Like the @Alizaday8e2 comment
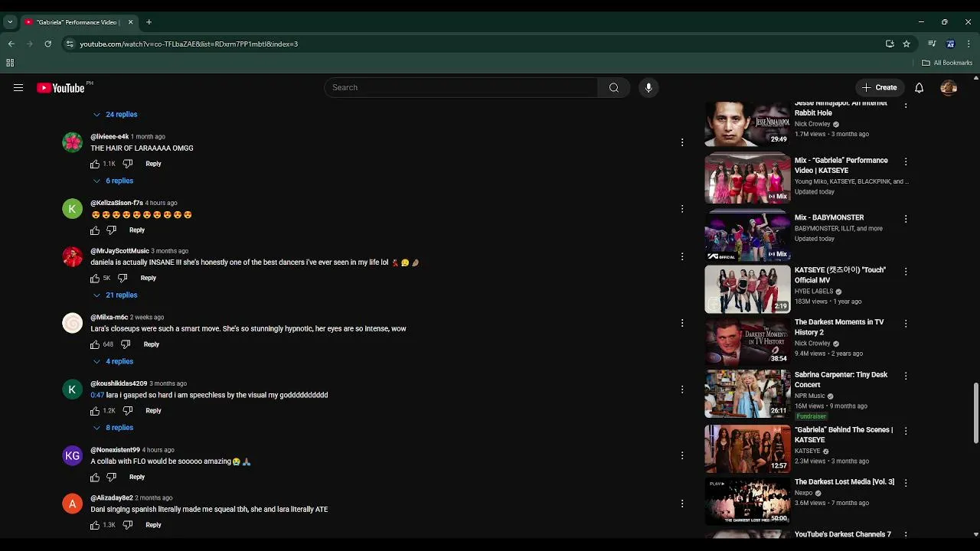980x551 pixels. pos(95,525)
